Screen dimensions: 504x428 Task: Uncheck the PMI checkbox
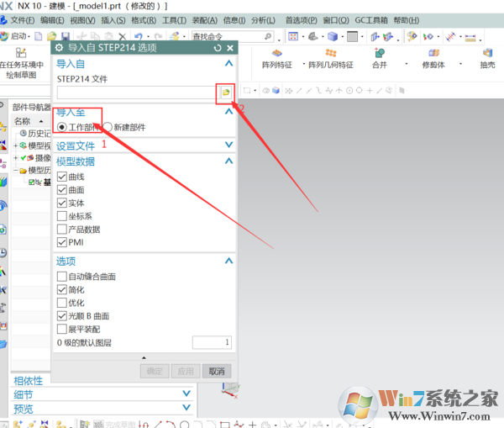pos(61,242)
